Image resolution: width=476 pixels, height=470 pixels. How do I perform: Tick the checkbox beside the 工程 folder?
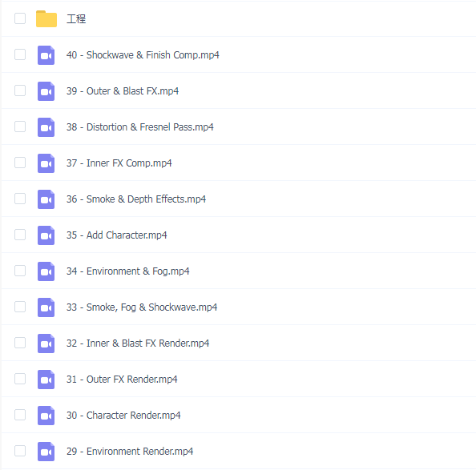coord(20,18)
